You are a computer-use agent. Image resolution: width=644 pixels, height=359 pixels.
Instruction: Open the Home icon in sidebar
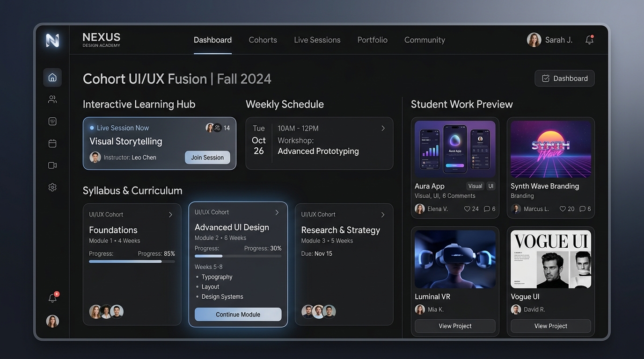52,78
